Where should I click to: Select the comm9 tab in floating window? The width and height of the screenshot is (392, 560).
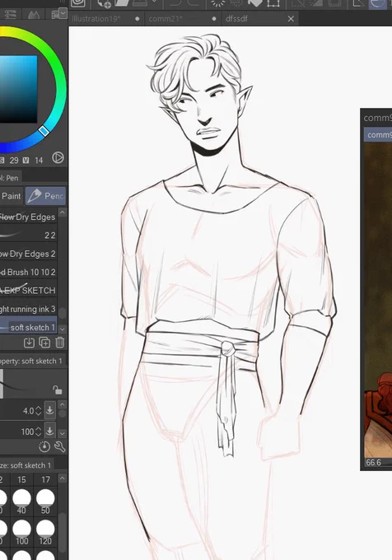click(x=379, y=134)
